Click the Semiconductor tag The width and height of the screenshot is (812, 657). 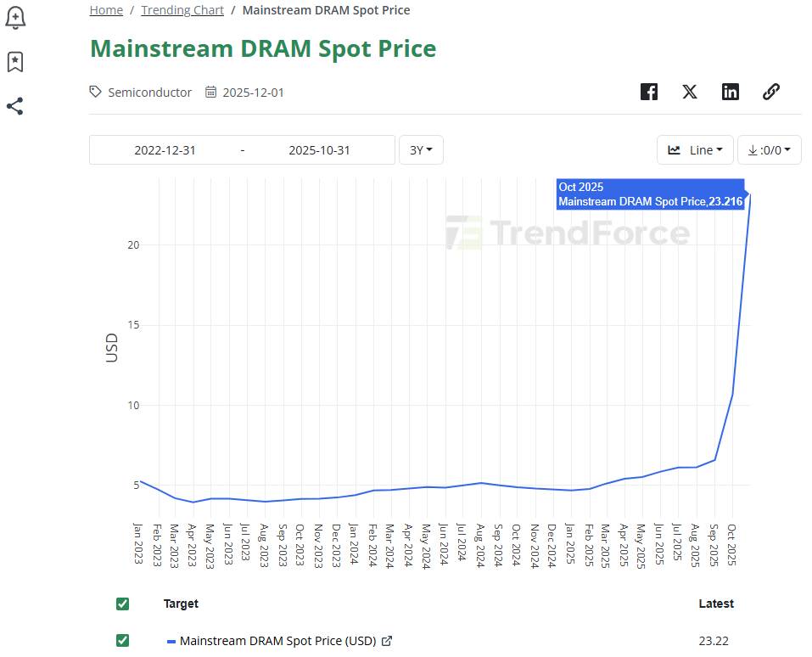(x=149, y=92)
